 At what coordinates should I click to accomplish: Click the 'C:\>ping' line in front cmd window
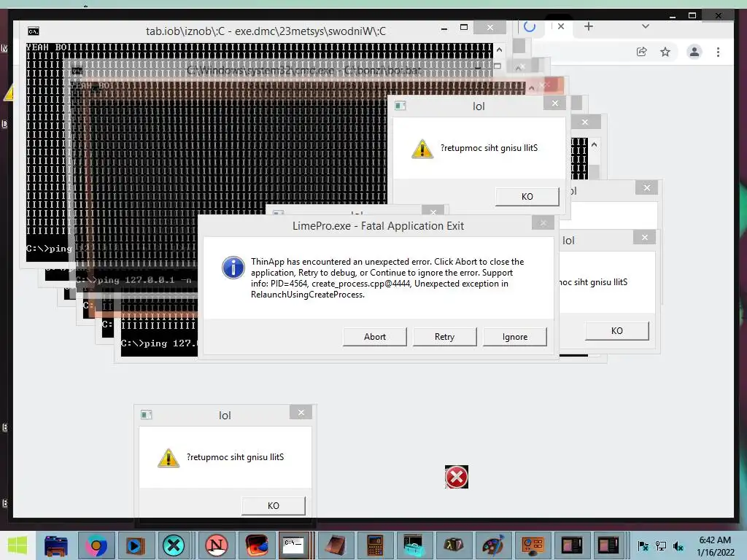click(49, 249)
